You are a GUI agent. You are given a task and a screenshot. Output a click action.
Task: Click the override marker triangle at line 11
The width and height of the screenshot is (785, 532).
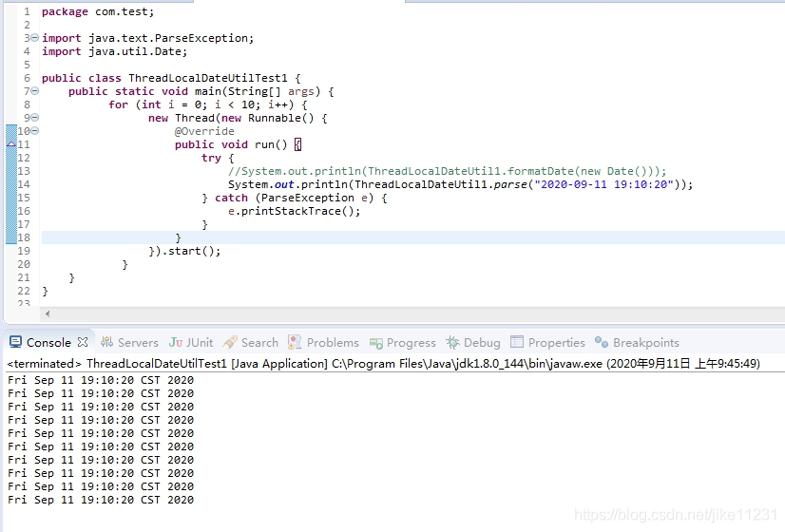[x=11, y=144]
